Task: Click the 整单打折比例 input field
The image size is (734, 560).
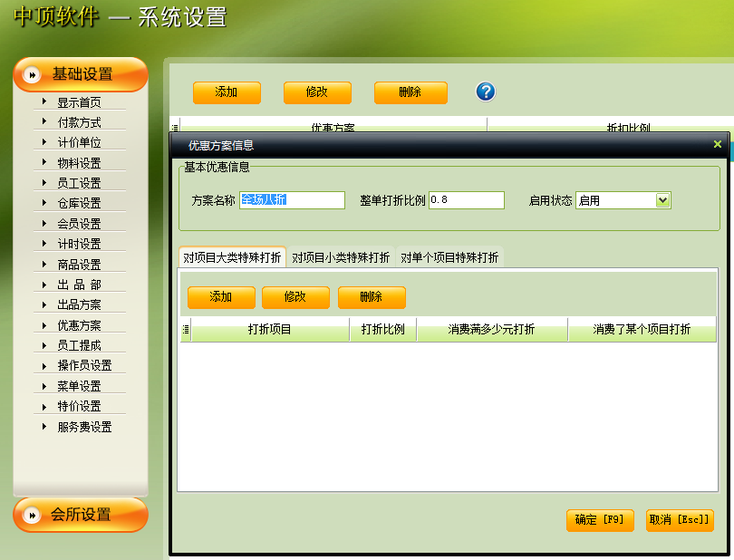Action: [x=467, y=200]
